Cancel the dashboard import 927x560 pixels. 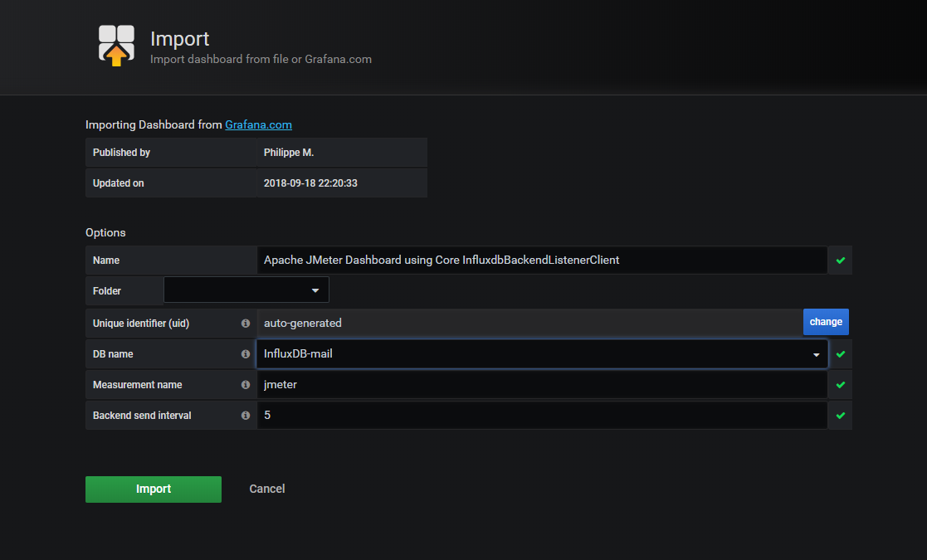click(x=267, y=489)
